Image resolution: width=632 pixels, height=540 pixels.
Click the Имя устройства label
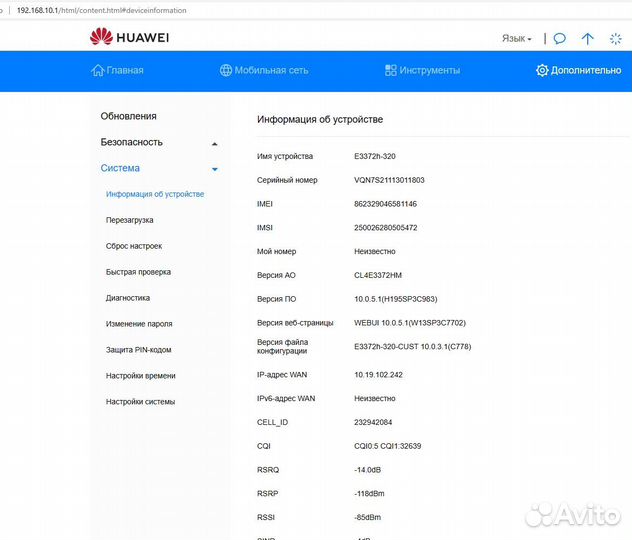[285, 156]
